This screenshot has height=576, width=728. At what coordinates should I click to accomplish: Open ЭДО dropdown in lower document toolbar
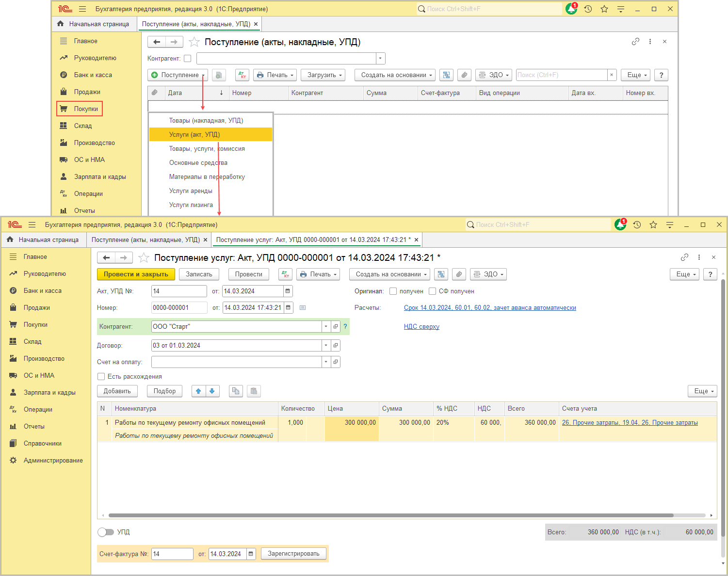coord(488,274)
